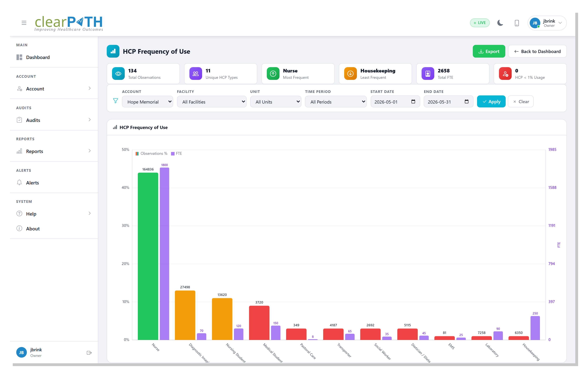Click the Medical Student red bar 3720

point(259,323)
